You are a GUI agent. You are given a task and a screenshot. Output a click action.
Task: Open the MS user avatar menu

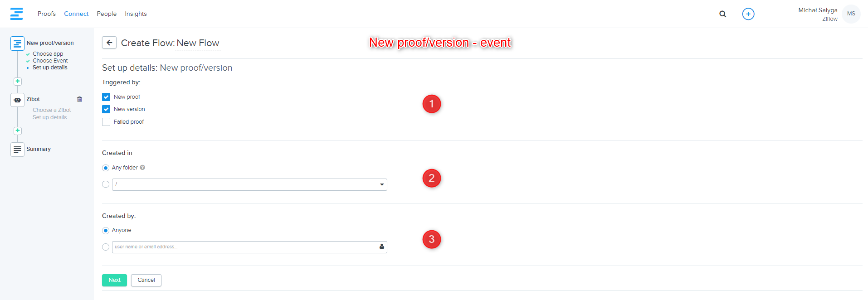(x=851, y=14)
